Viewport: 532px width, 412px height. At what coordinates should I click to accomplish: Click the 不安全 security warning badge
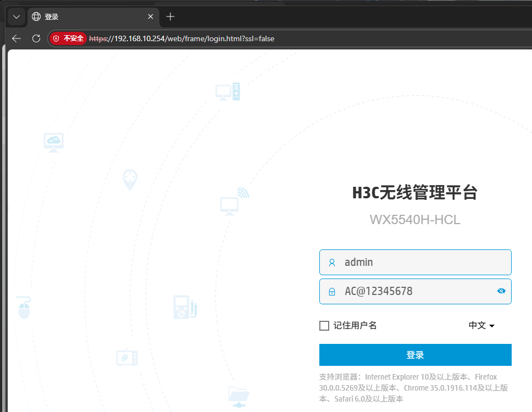(68, 38)
